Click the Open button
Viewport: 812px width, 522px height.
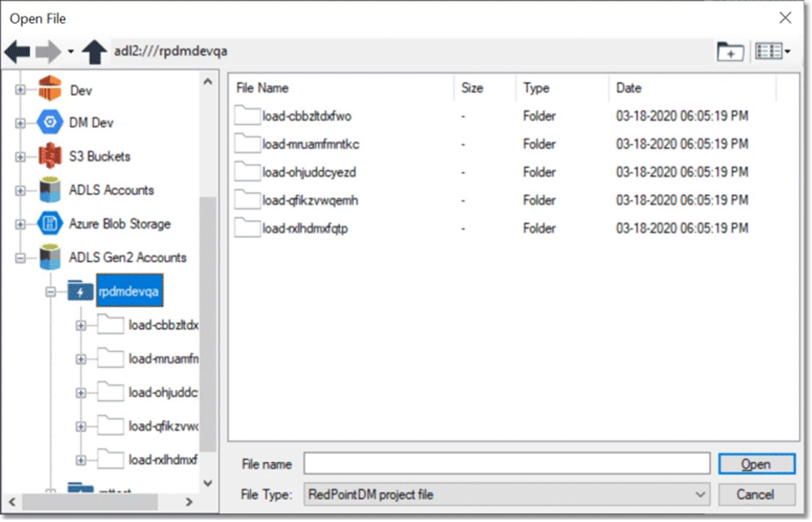pyautogui.click(x=755, y=464)
